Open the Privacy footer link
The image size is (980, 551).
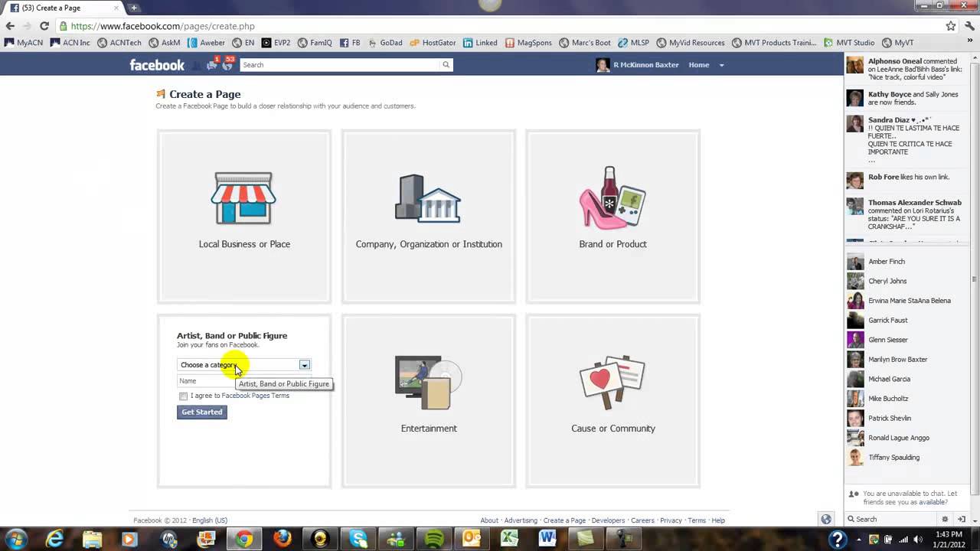tap(671, 520)
